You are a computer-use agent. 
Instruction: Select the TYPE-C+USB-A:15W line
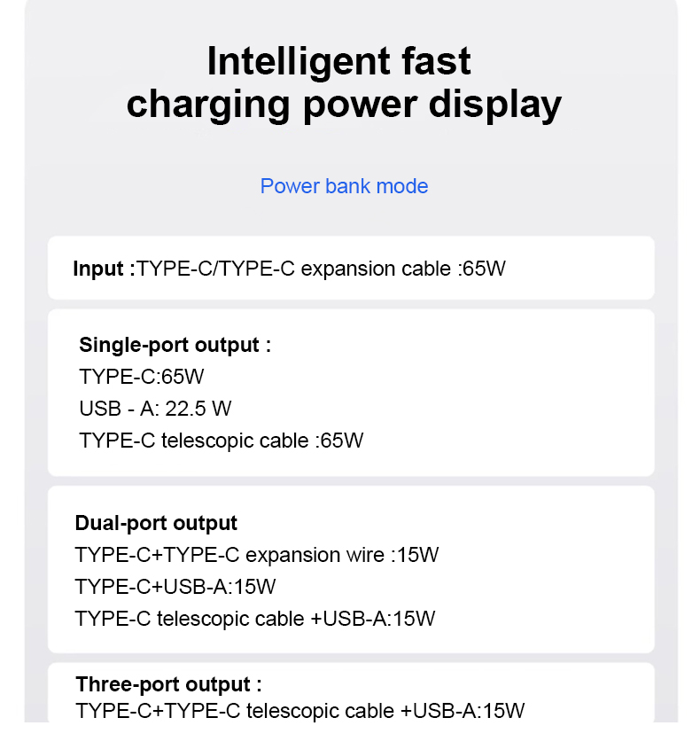pyautogui.click(x=175, y=587)
